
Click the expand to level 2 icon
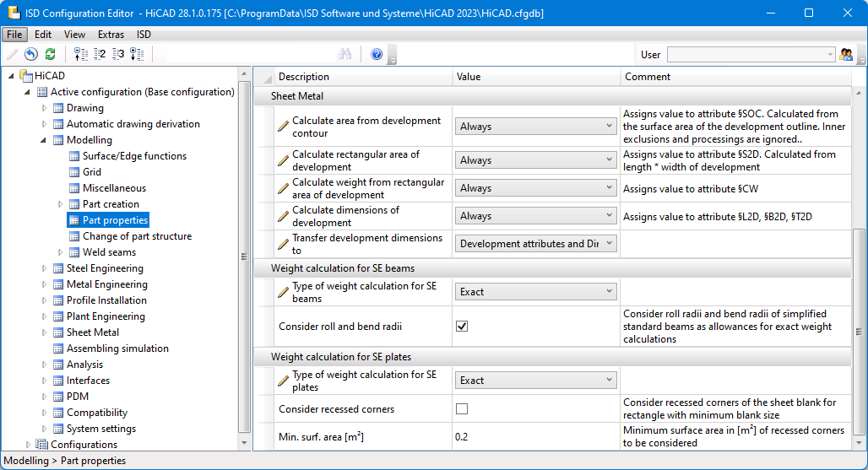pos(100,54)
